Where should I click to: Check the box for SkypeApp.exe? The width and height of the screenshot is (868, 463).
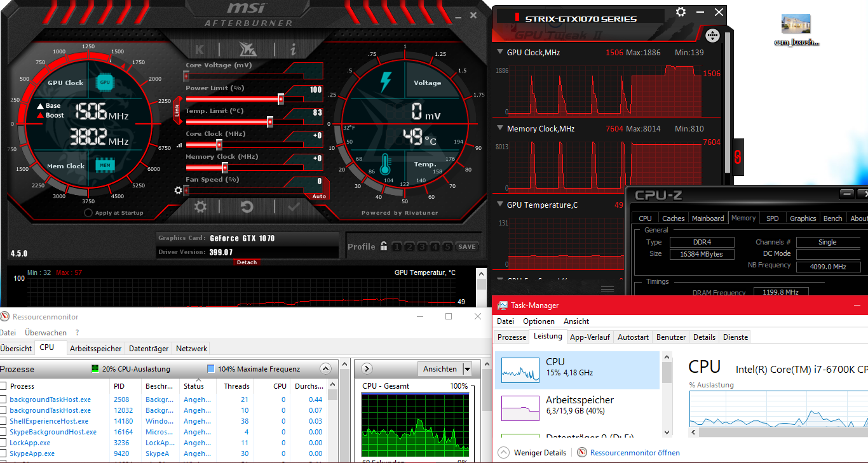point(3,453)
